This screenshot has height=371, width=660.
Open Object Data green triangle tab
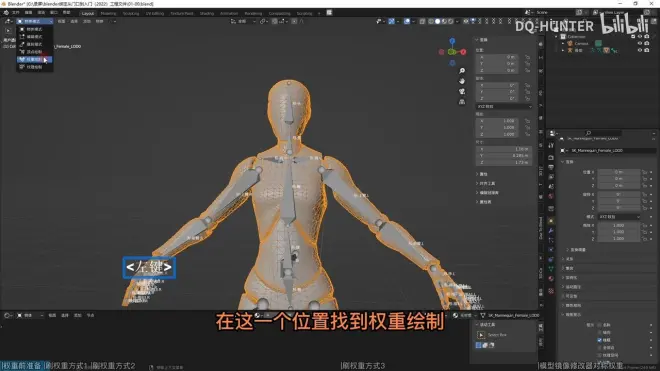coord(551,269)
